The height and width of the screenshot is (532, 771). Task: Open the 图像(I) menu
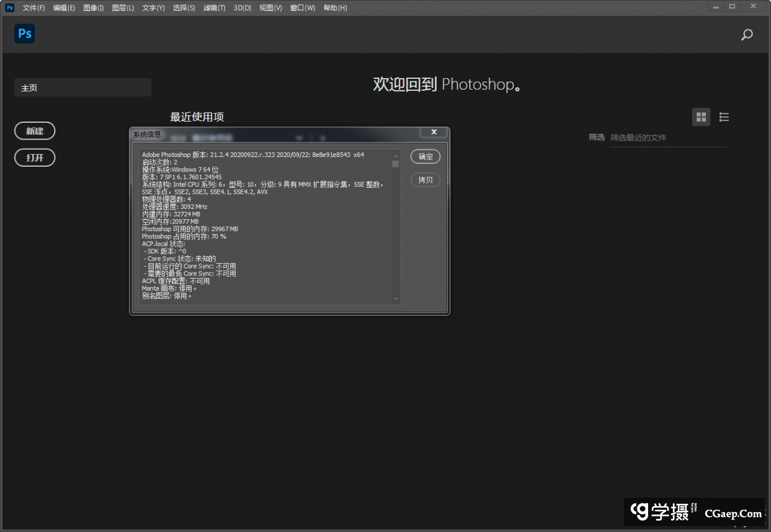click(93, 8)
